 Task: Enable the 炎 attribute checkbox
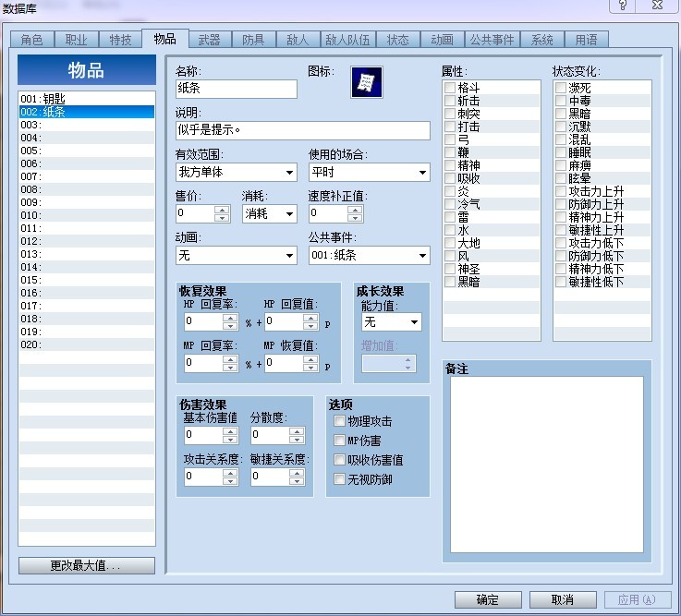click(450, 191)
